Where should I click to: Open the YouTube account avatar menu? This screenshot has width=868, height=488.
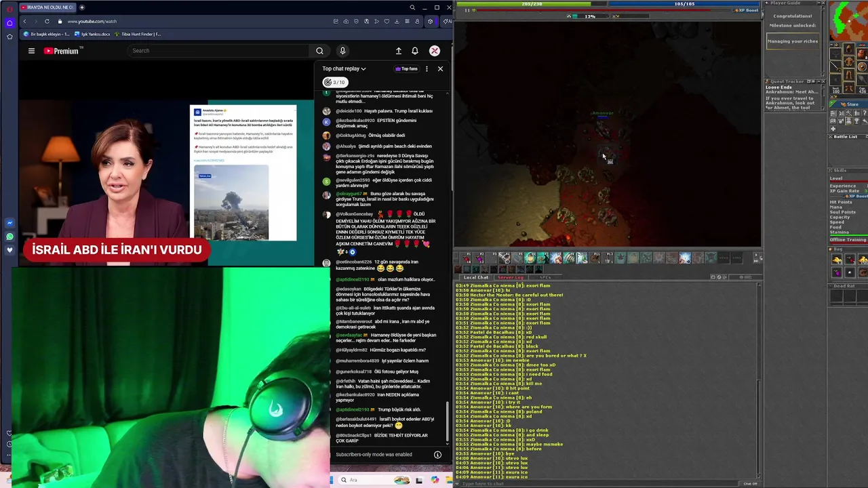point(435,51)
